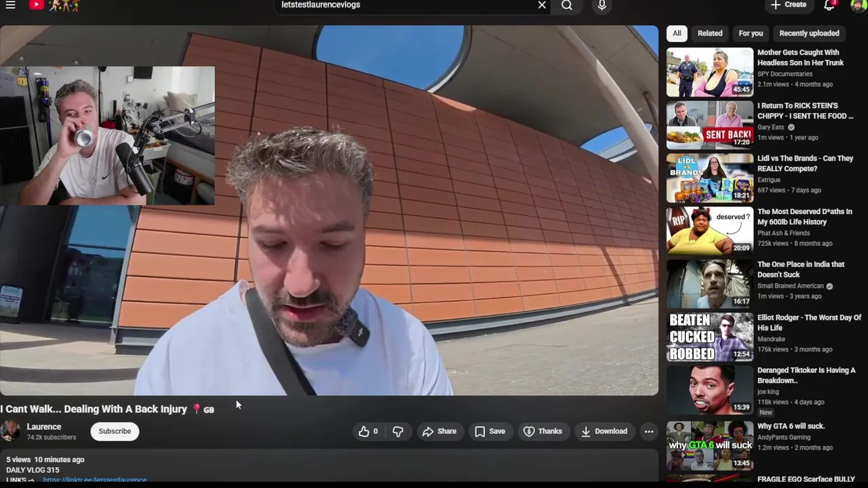Open Eatrigue channel name

tap(769, 180)
